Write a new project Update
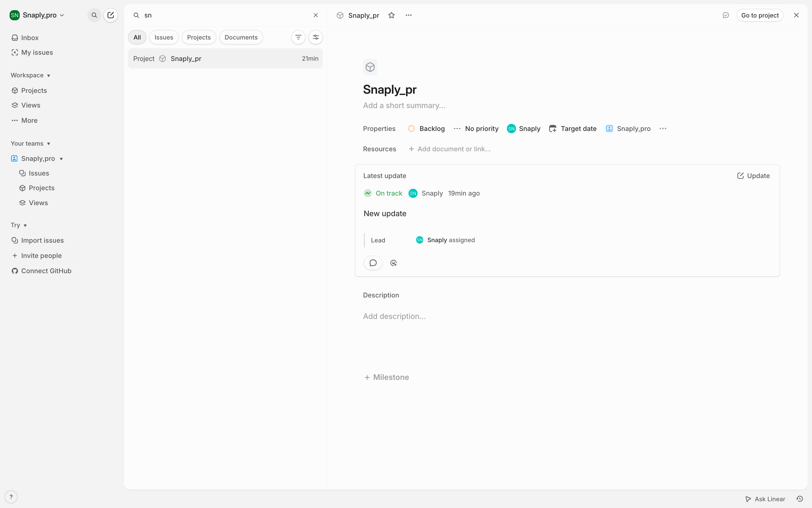 click(753, 176)
